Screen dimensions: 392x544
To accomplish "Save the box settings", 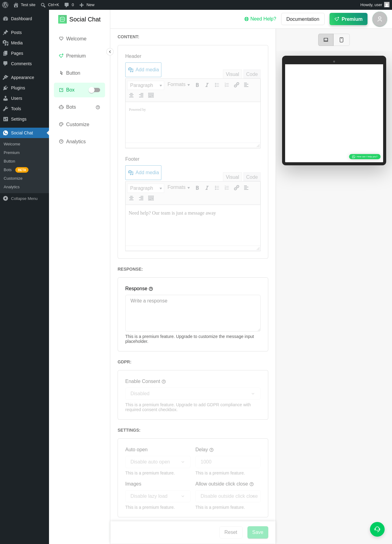I will (258, 532).
